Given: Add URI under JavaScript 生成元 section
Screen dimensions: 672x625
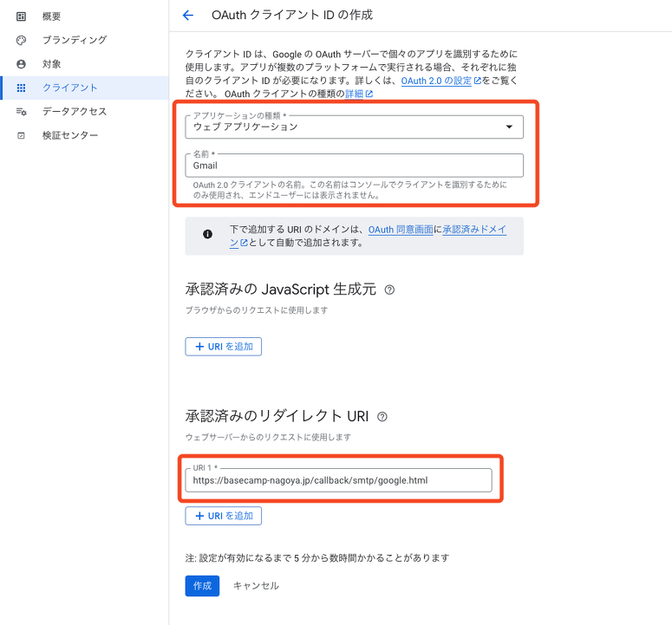Looking at the screenshot, I should [223, 347].
